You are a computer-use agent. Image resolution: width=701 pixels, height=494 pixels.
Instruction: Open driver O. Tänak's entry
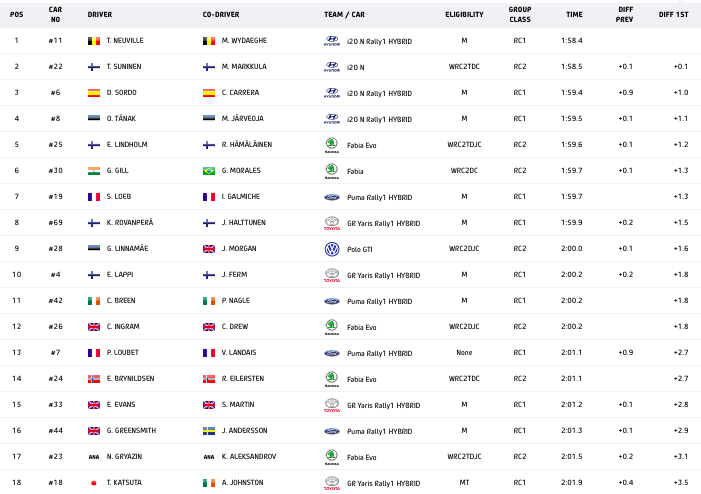pos(121,119)
